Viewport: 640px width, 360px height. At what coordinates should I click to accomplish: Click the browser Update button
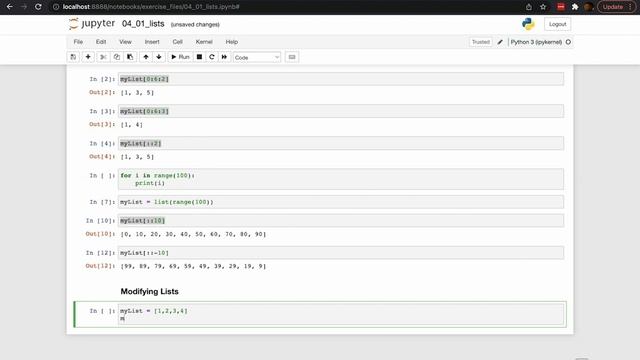point(616,7)
